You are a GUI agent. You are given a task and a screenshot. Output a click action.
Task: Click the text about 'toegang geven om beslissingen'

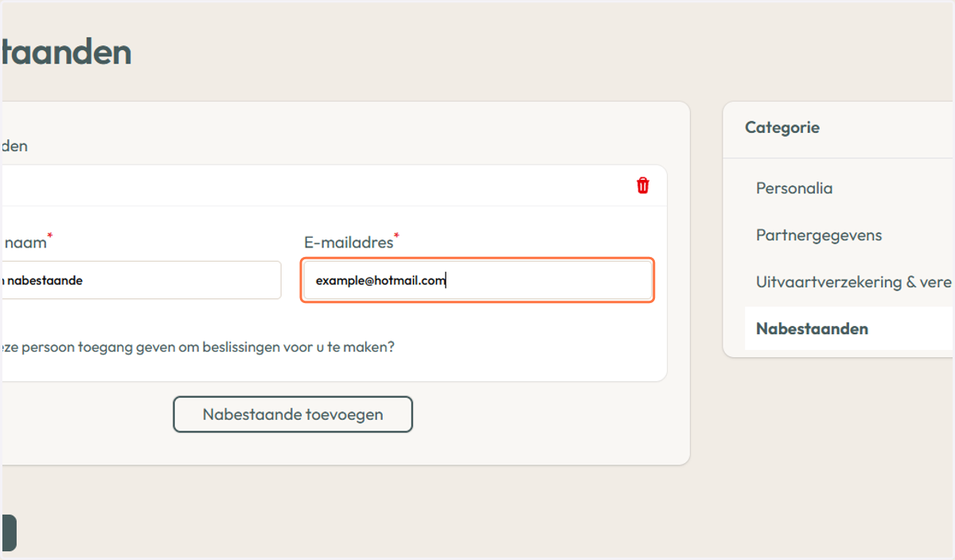[197, 348]
